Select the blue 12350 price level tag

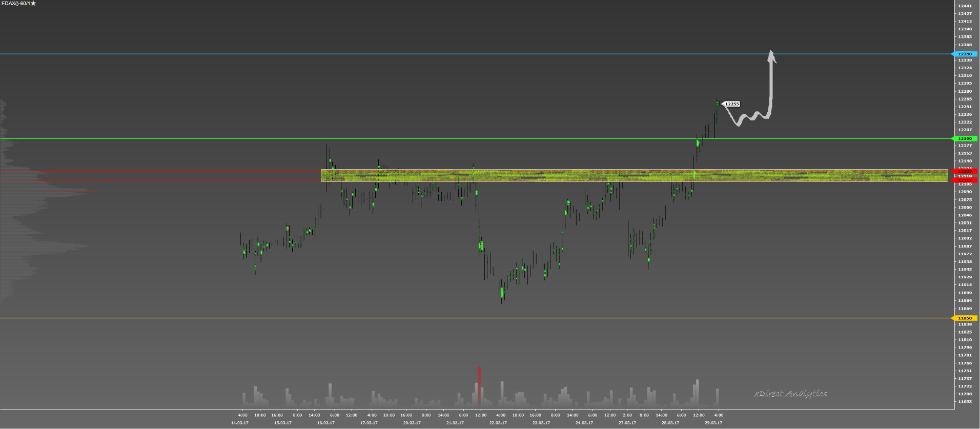pyautogui.click(x=965, y=54)
